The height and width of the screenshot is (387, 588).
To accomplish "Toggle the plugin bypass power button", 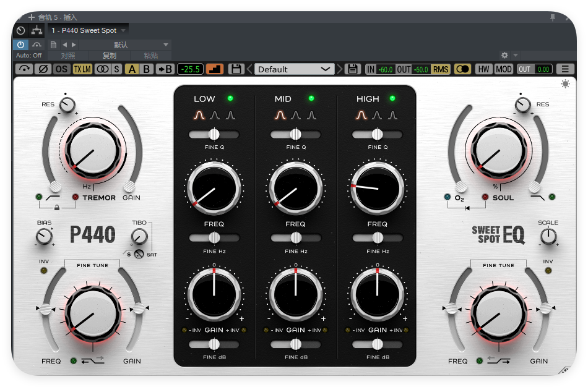I will coord(20,45).
